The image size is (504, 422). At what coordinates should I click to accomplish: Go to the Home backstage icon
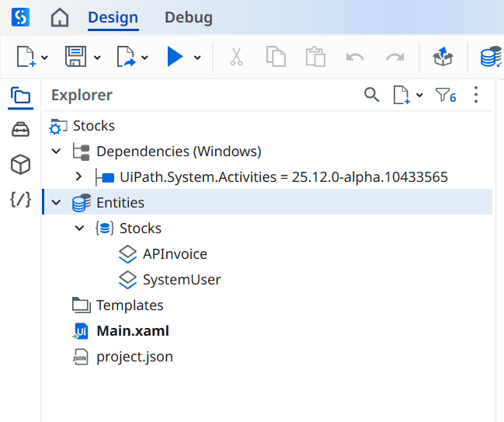(60, 17)
